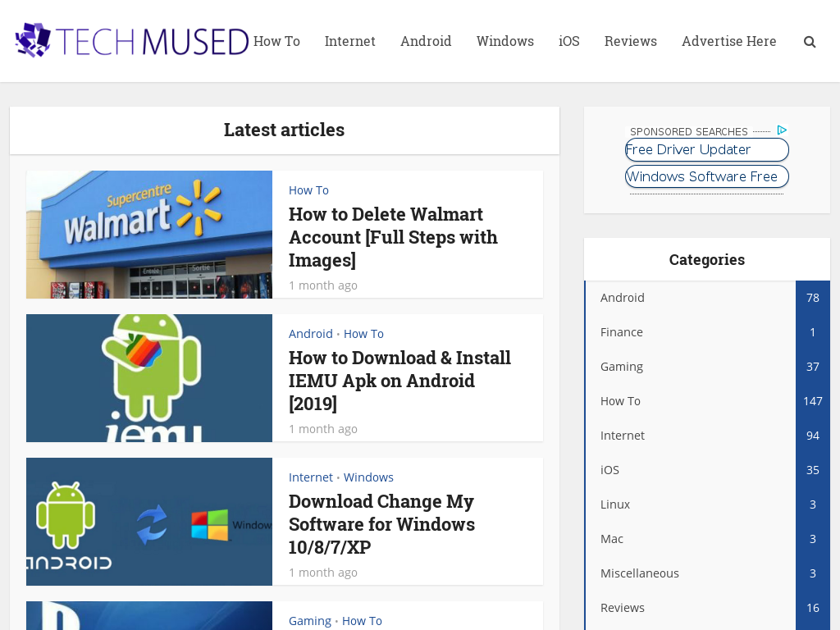Read How to Download & Install IEMU article
840x630 pixels.
399,381
